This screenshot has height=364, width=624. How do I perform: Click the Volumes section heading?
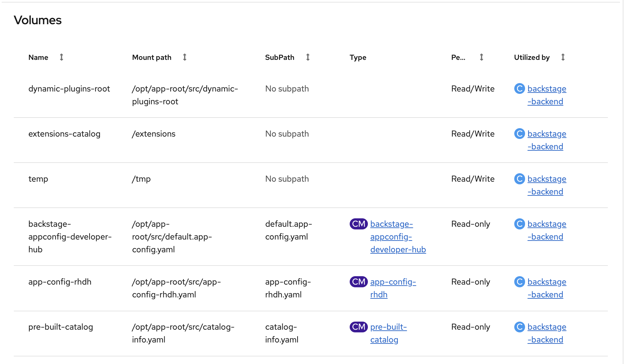[38, 20]
